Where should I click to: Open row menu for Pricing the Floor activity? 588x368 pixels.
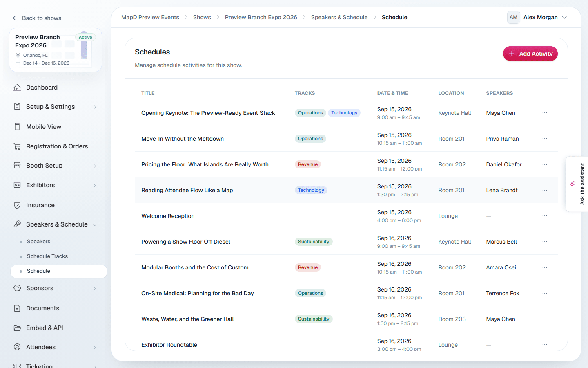click(x=545, y=164)
